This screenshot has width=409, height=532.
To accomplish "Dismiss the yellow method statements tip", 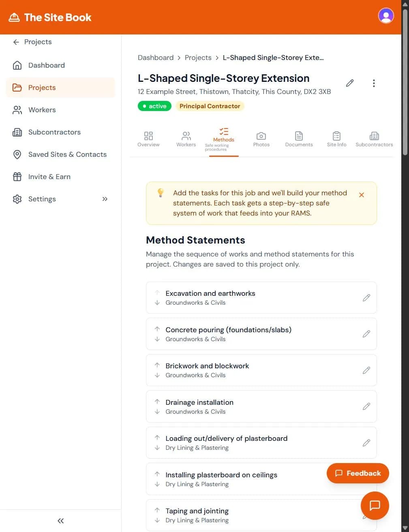I will click(x=362, y=195).
